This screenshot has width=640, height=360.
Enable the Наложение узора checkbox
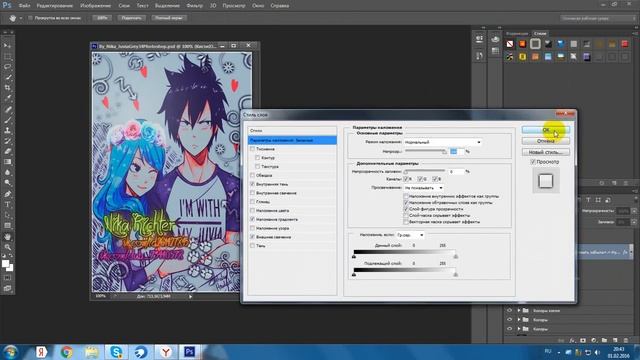pos(252,228)
